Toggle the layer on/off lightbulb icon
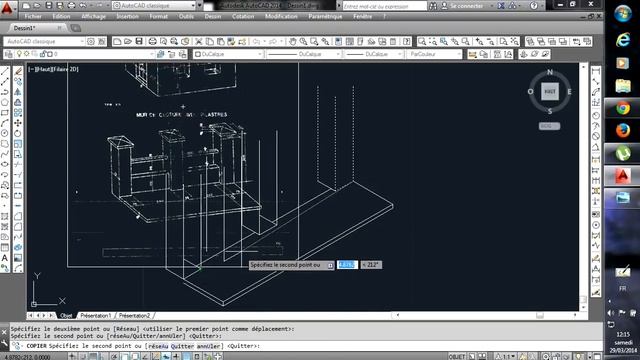Viewport: 640px width, 360px height. coord(19,54)
